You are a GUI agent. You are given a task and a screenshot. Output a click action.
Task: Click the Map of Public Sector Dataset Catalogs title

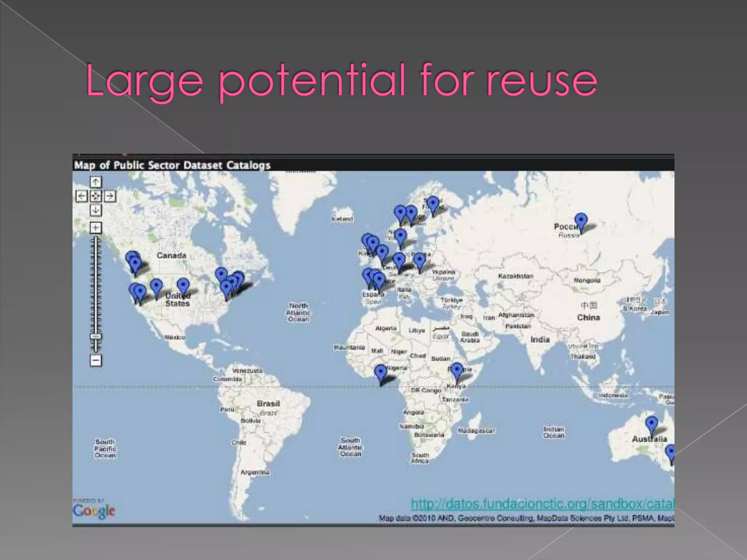click(x=172, y=166)
